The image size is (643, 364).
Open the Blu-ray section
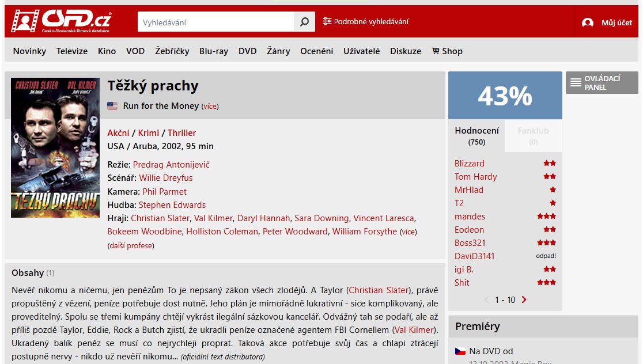pos(214,51)
